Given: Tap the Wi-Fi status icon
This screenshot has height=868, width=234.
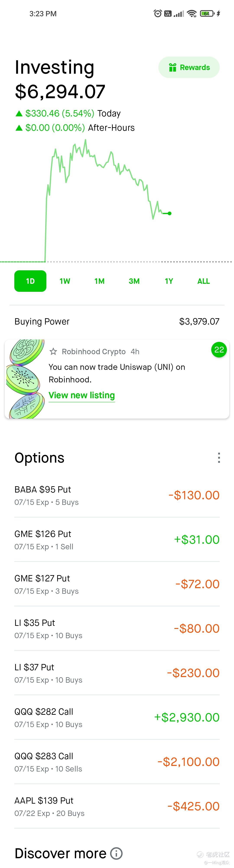Looking at the screenshot, I should [x=192, y=13].
